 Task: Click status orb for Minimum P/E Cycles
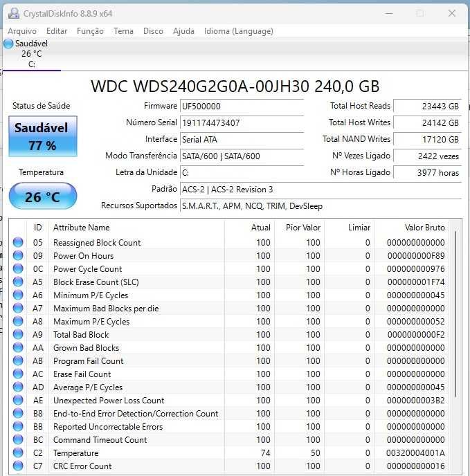[x=18, y=295]
